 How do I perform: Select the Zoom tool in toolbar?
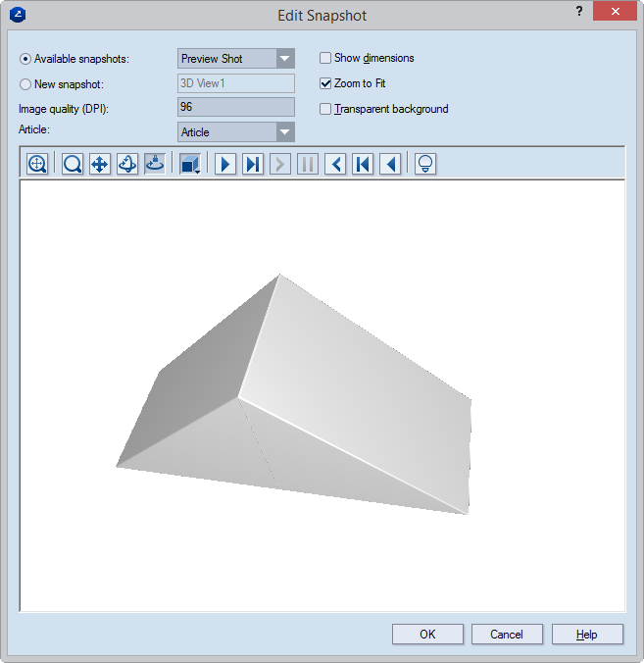pyautogui.click(x=73, y=164)
